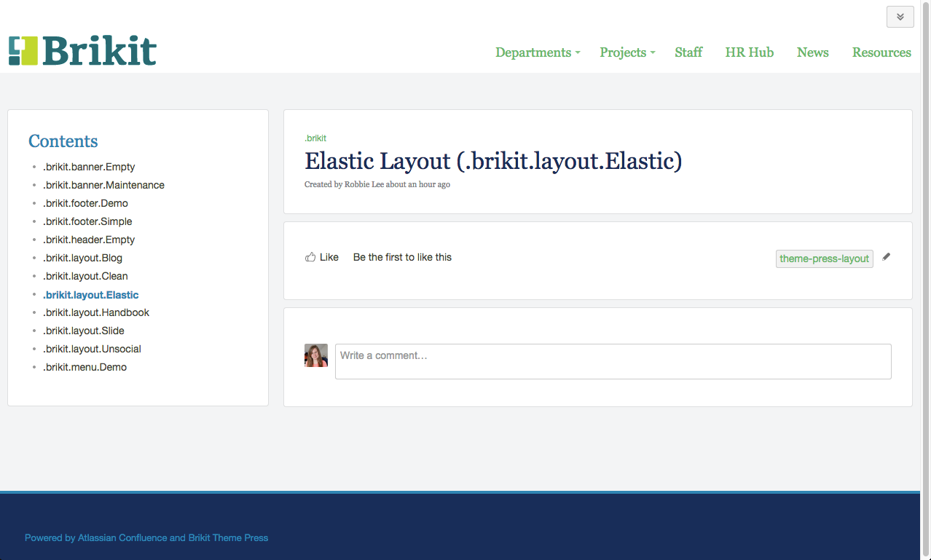Open .brikit.footer.Simple in Contents

click(87, 221)
